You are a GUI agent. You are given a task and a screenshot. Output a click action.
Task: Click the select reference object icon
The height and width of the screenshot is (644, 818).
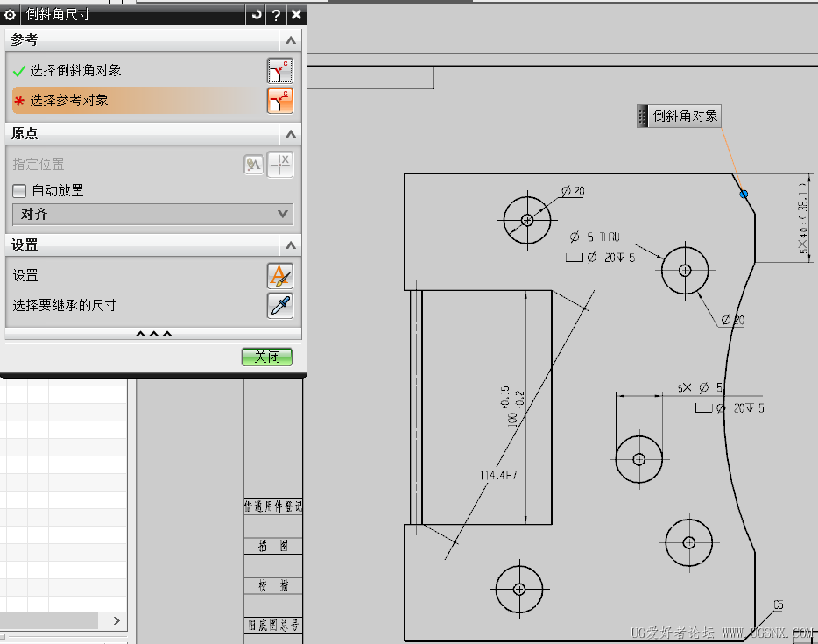279,101
